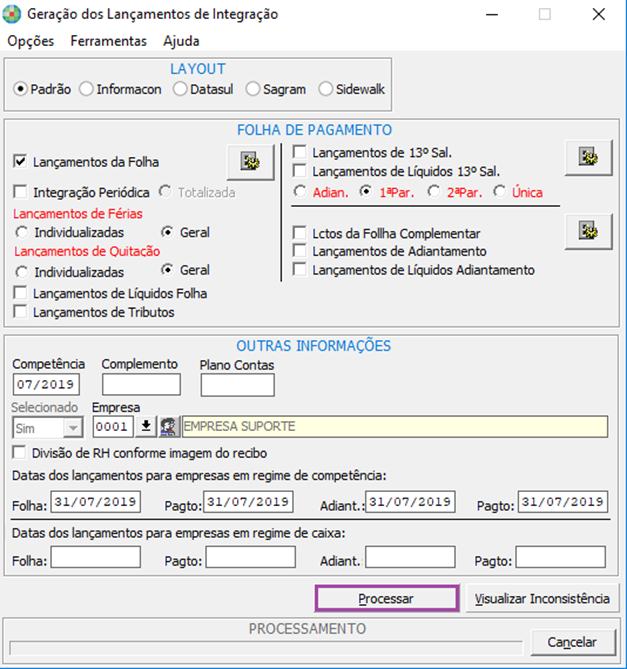
Task: Click the regime de caixa Pagto field after Adiant.
Action: [x=560, y=557]
